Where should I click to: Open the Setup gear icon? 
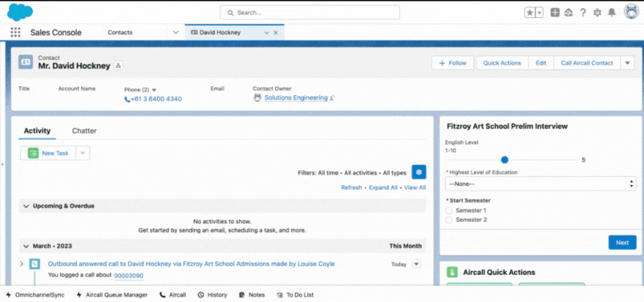pos(598,13)
